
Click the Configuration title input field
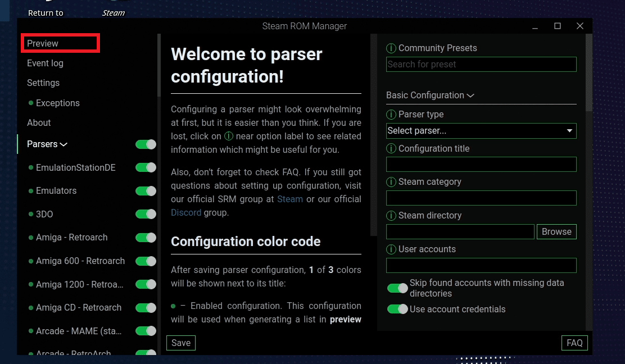tap(481, 165)
